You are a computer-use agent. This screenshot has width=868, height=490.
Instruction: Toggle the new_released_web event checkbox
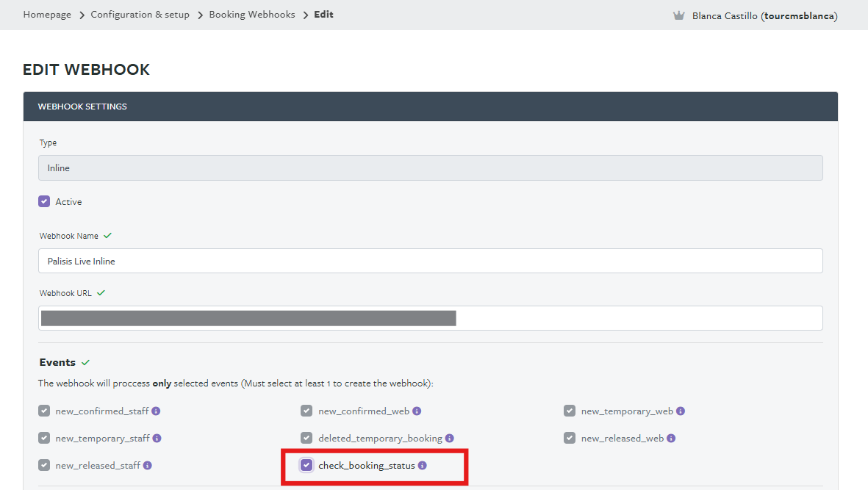(x=570, y=439)
